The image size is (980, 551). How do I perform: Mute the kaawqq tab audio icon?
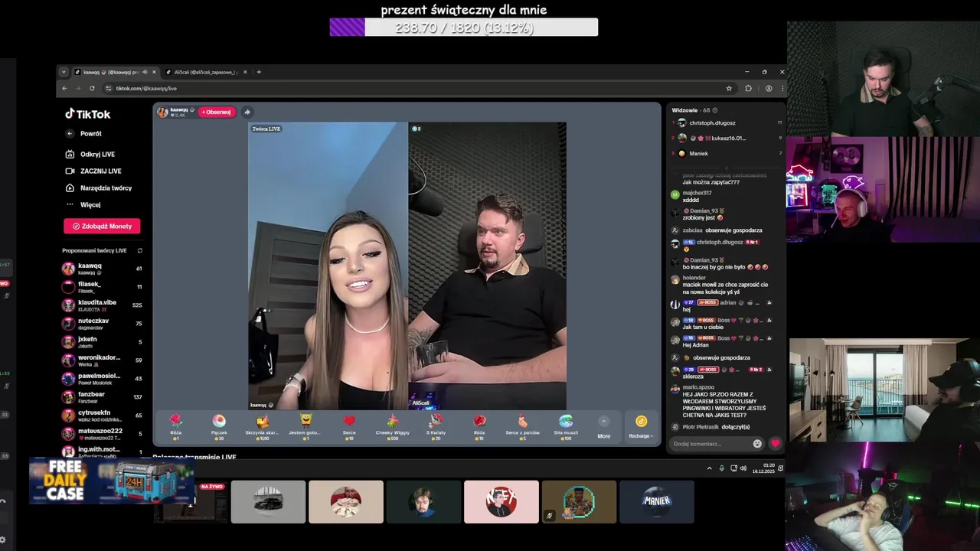[x=145, y=72]
